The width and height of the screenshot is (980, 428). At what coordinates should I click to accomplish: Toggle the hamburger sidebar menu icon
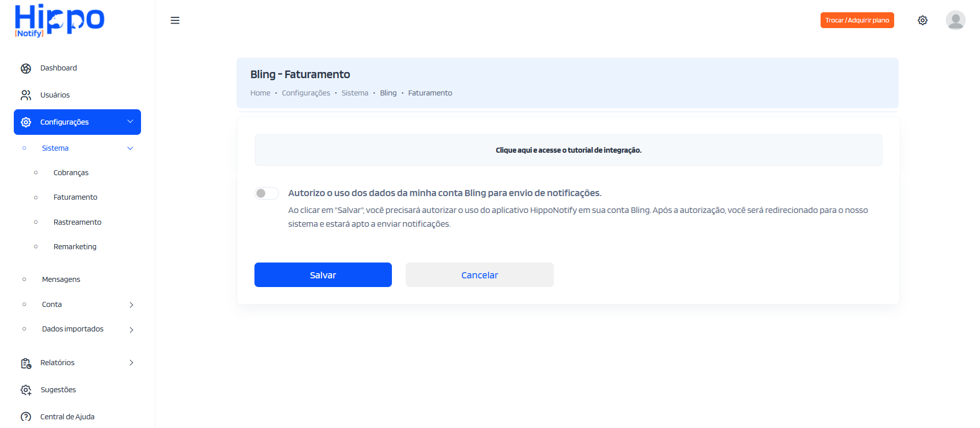pos(175,20)
